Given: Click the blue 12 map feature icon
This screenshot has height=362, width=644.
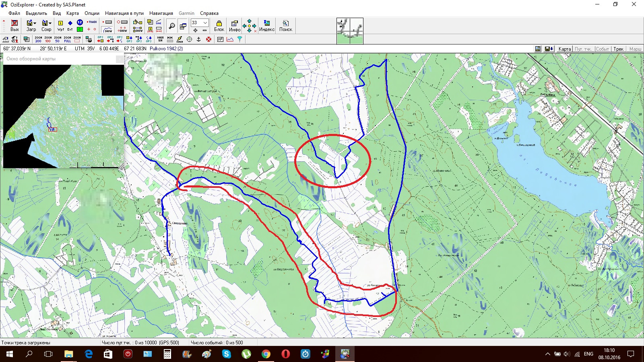Looking at the screenshot, I should 80,23.
